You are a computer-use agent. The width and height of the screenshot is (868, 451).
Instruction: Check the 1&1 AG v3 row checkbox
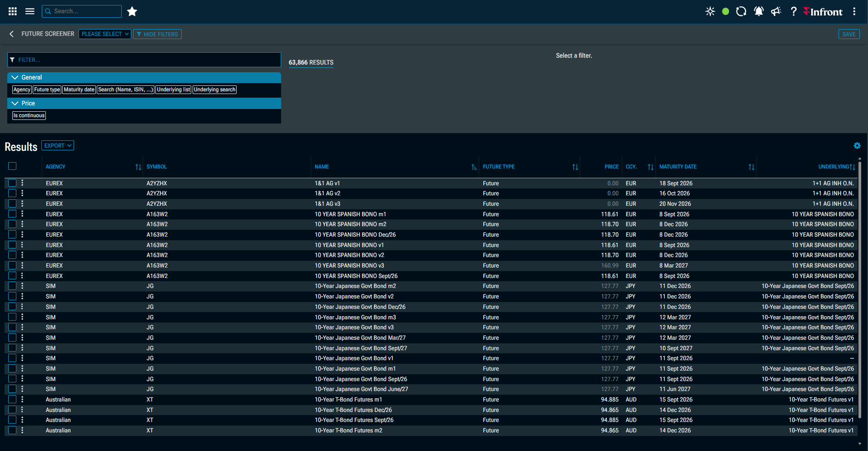tap(12, 203)
